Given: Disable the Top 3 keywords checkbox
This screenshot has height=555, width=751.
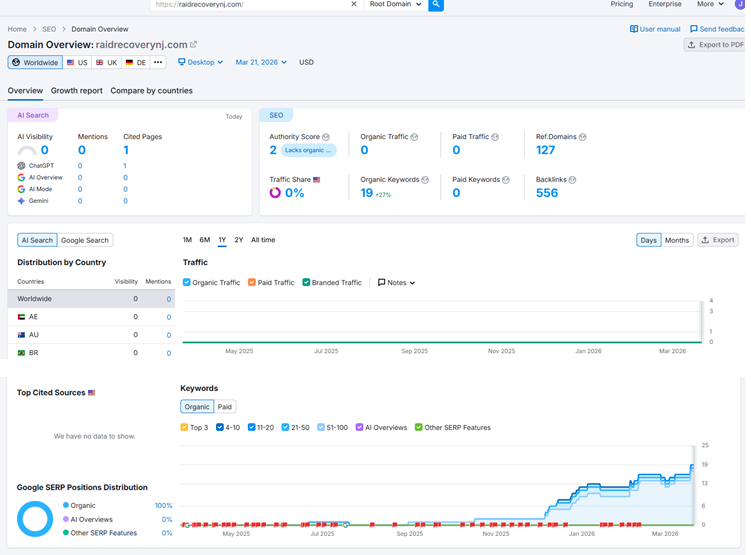Looking at the screenshot, I should (x=184, y=427).
